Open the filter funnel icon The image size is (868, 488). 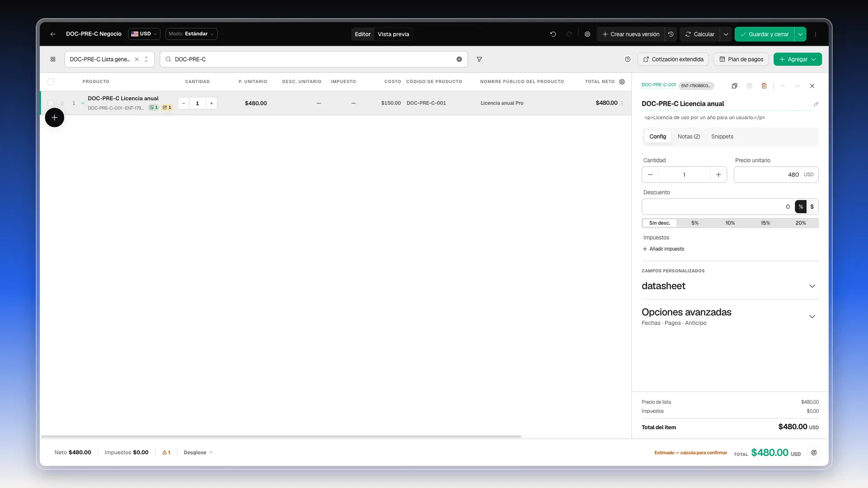point(479,59)
